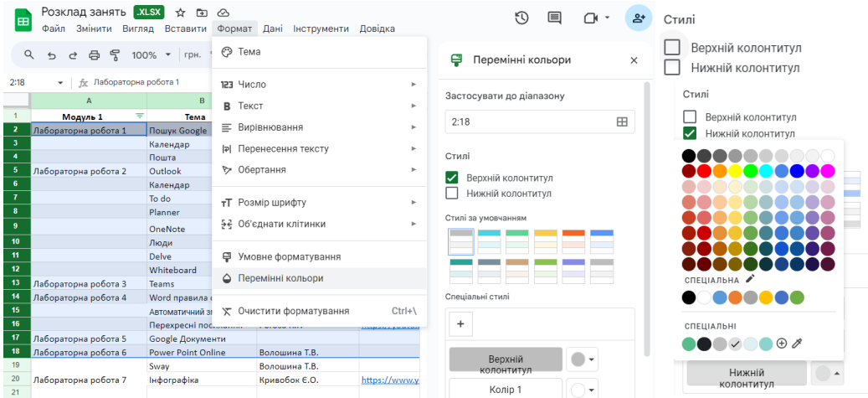
Task: Add custom style with plus button
Action: [460, 323]
